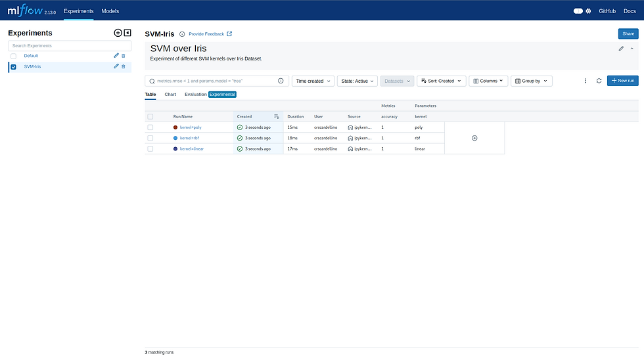
Task: Uncheck the SVM-Iris experiment checkbox
Action: point(14,66)
